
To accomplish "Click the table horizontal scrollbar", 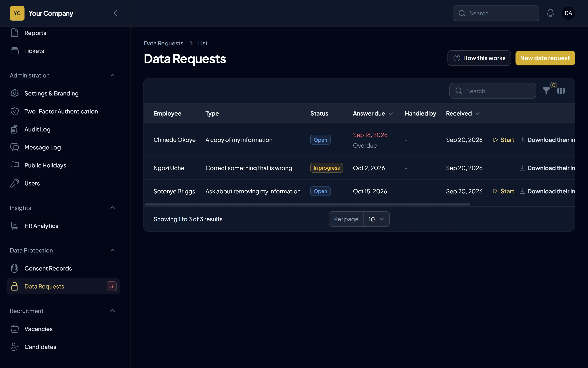I will (307, 204).
